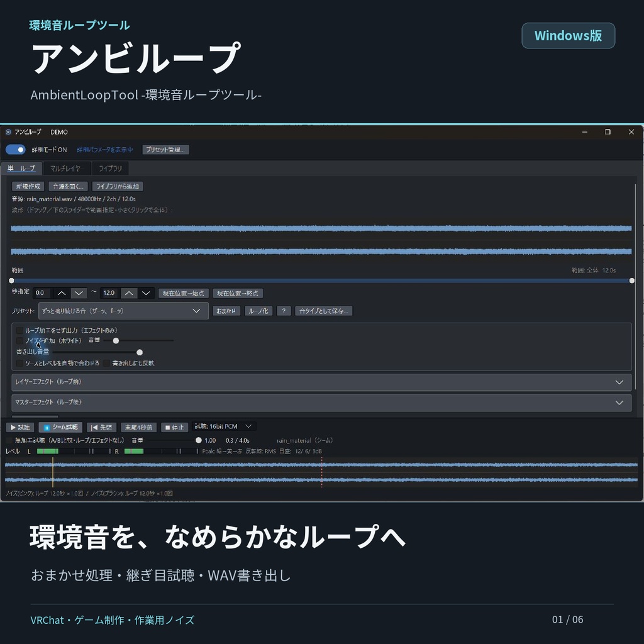
Task: Decrease start seconds with the down arrow
Action: click(x=79, y=293)
